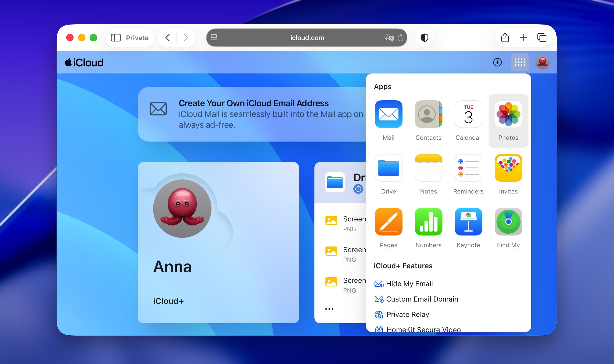The image size is (614, 364).
Task: Click the Private tab group label
Action: tap(137, 38)
